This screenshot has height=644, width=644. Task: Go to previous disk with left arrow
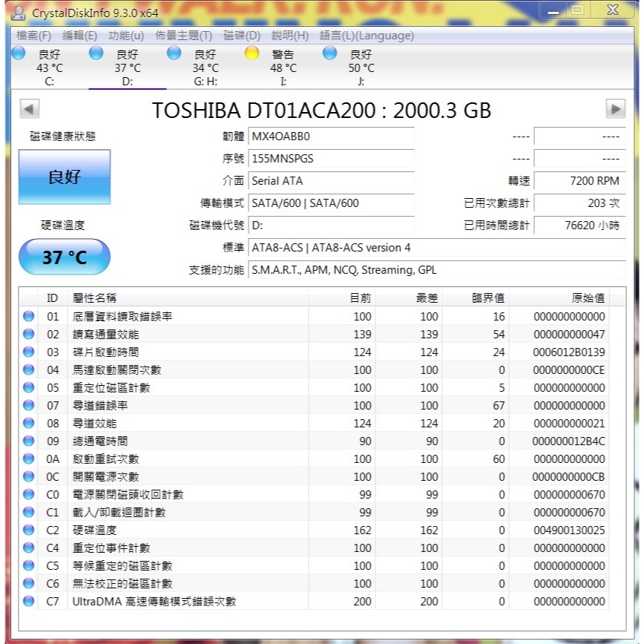pyautogui.click(x=30, y=109)
